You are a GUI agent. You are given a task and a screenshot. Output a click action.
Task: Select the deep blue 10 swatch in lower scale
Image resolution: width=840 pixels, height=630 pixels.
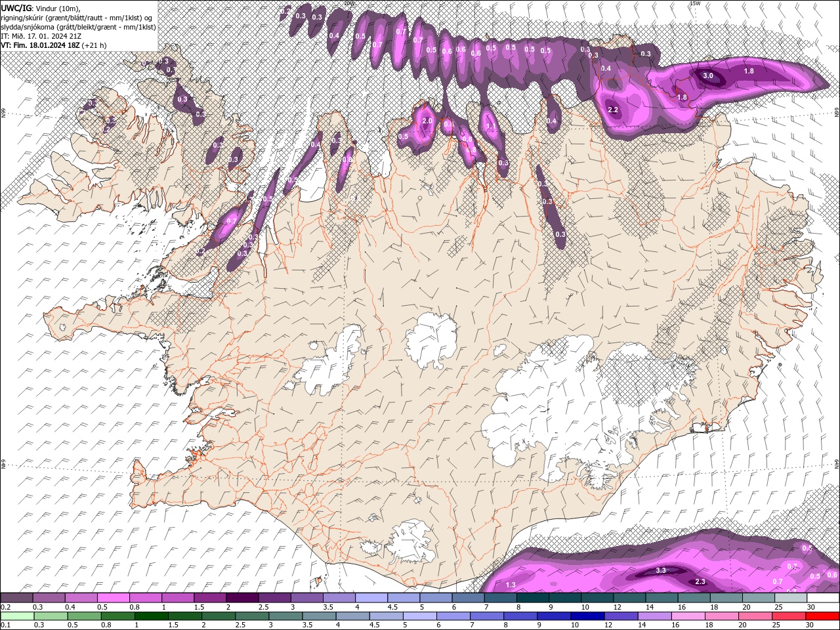click(587, 616)
